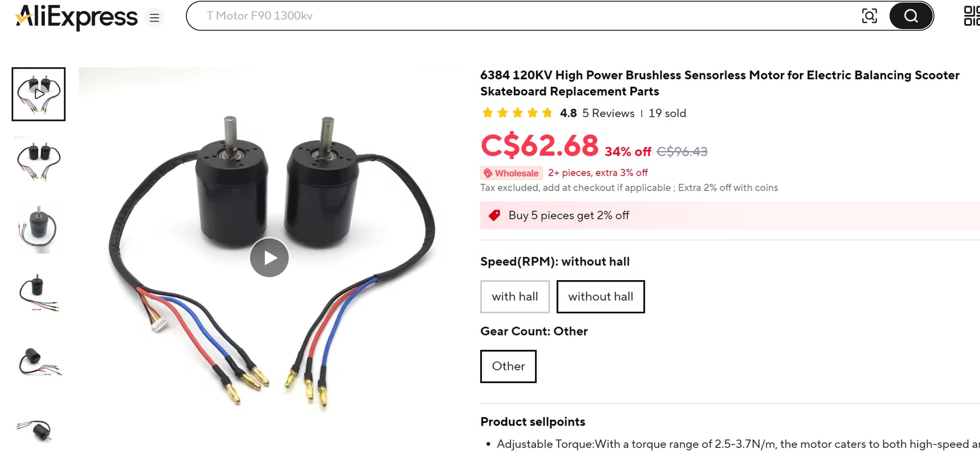Screen dimensions: 980x452
Task: Open the hamburger categories menu
Action: pos(154,18)
